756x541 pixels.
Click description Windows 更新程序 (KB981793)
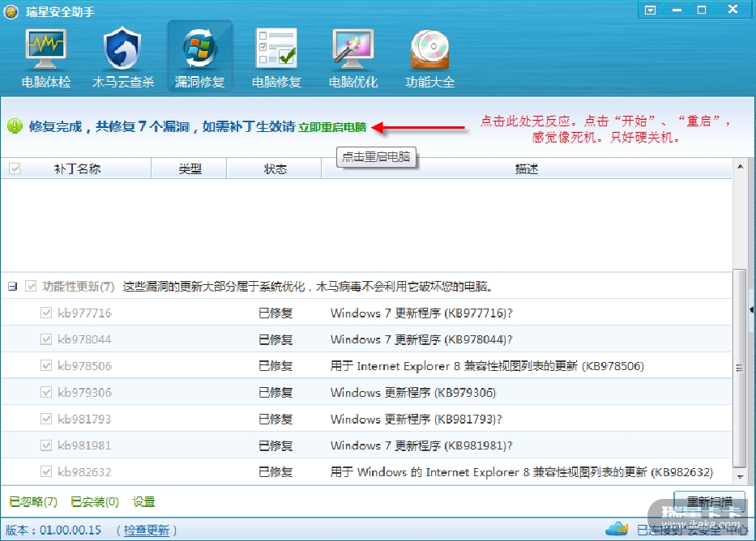pyautogui.click(x=416, y=420)
